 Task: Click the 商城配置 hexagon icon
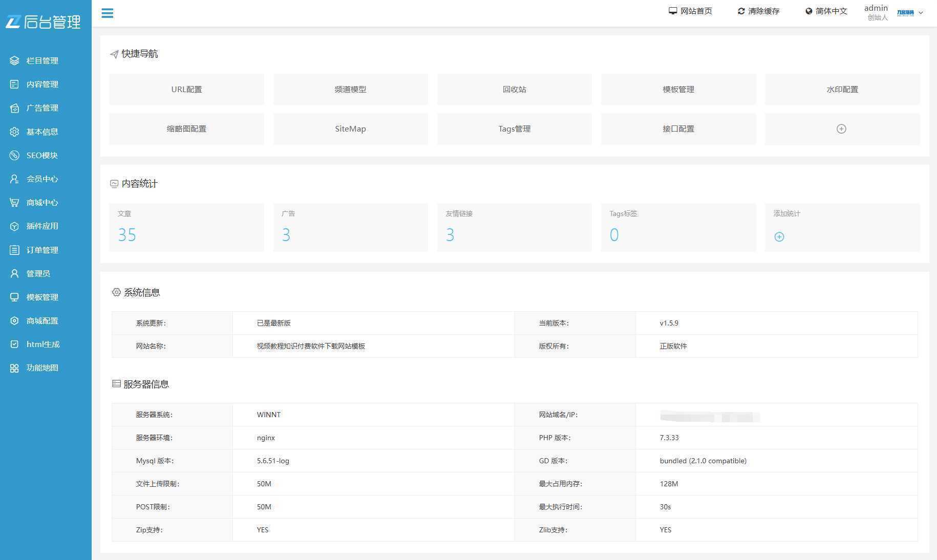(14, 320)
